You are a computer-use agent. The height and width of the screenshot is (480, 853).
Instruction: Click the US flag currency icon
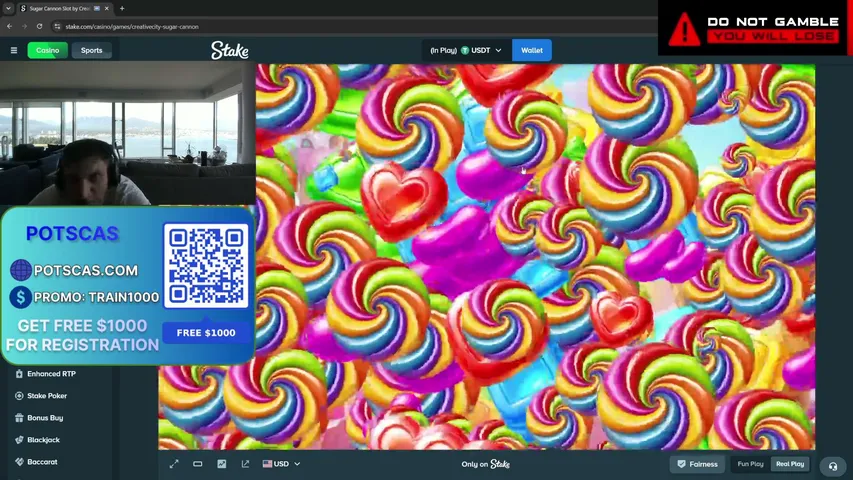click(x=267, y=464)
